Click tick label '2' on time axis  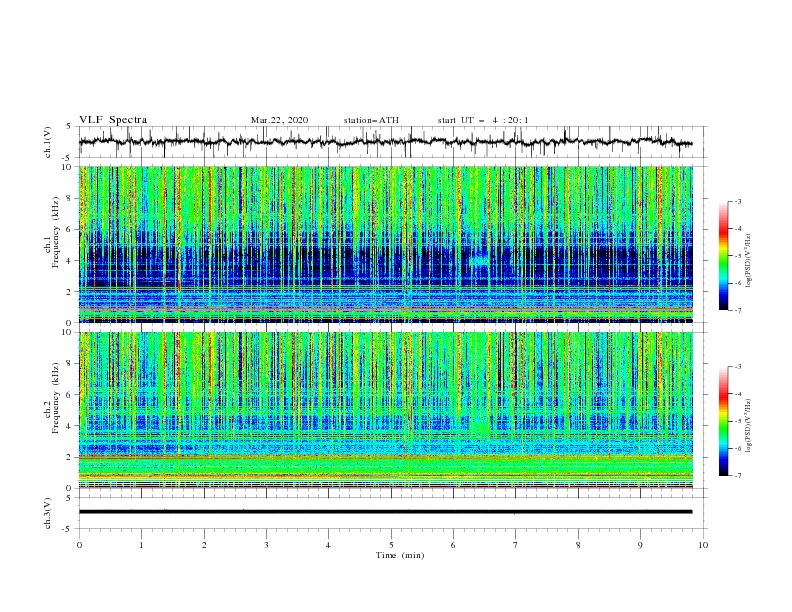click(x=204, y=545)
